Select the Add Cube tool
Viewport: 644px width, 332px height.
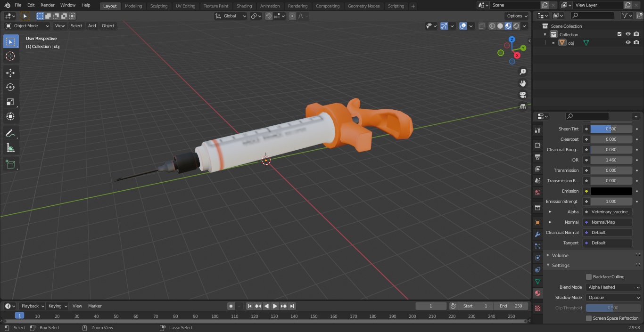[10, 164]
